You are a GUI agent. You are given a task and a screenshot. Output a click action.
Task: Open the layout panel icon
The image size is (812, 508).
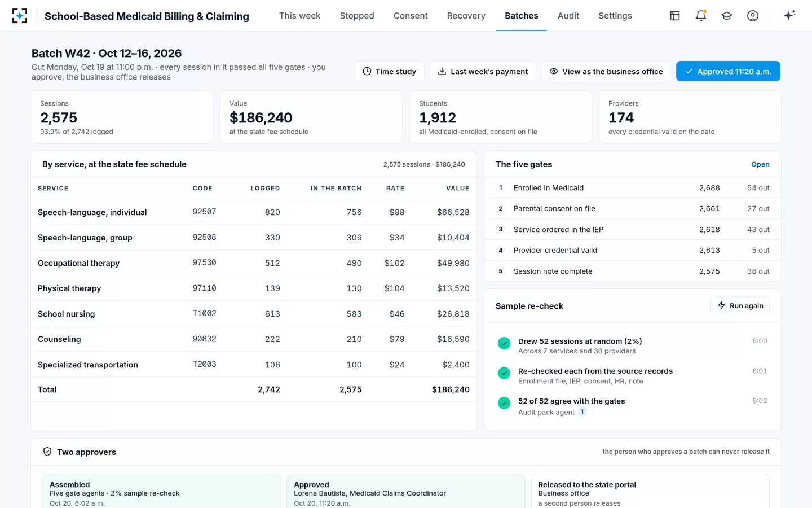click(675, 16)
